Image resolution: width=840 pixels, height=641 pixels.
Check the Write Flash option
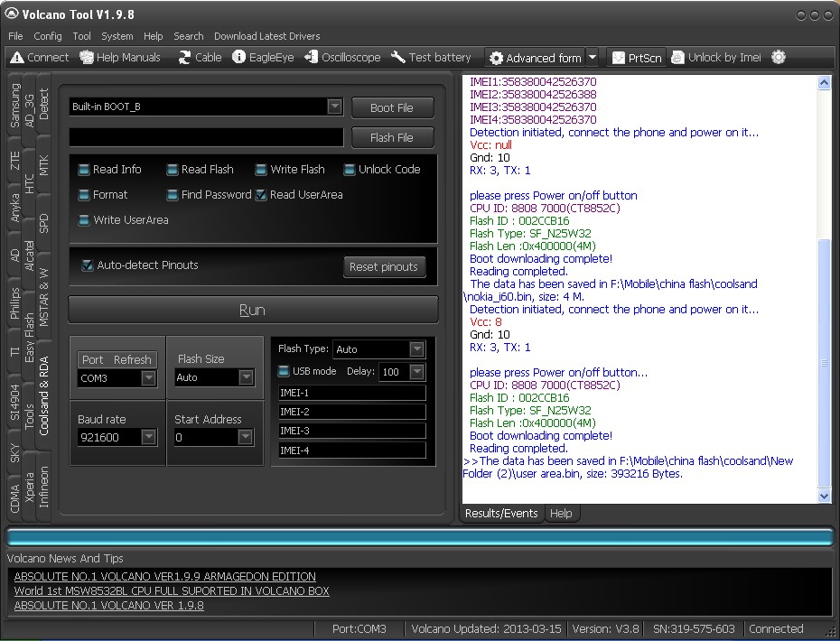click(261, 170)
